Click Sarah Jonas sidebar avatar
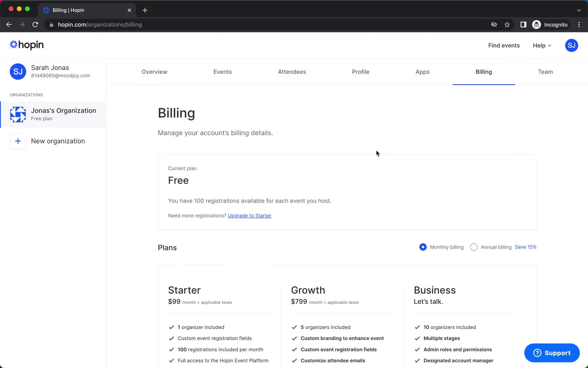The image size is (588, 368). (18, 71)
